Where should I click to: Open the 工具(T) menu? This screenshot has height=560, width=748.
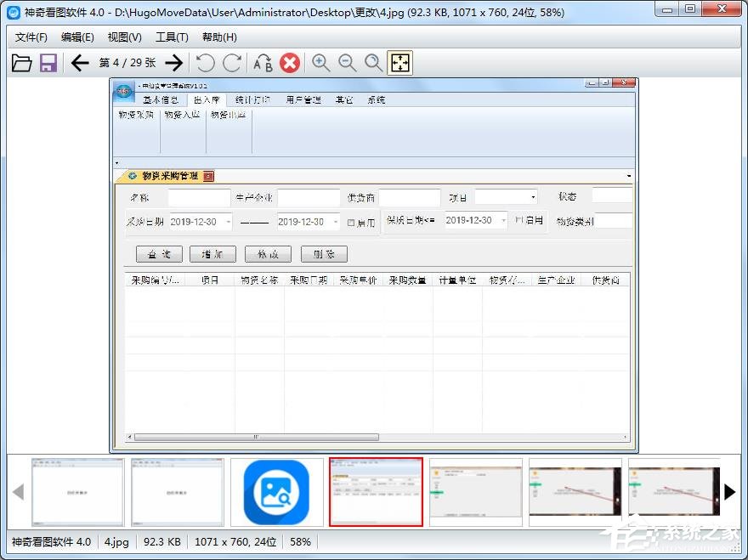[172, 37]
